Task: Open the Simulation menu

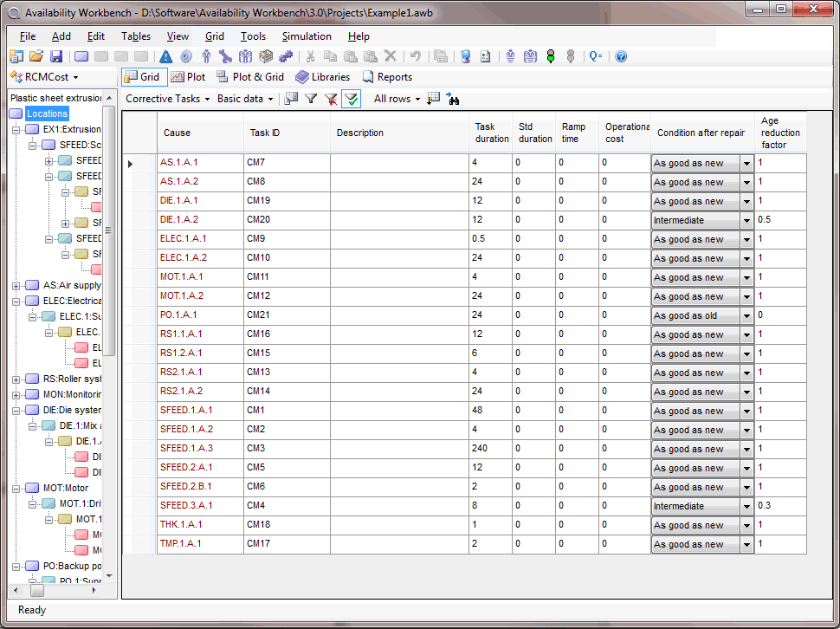Action: coord(307,36)
